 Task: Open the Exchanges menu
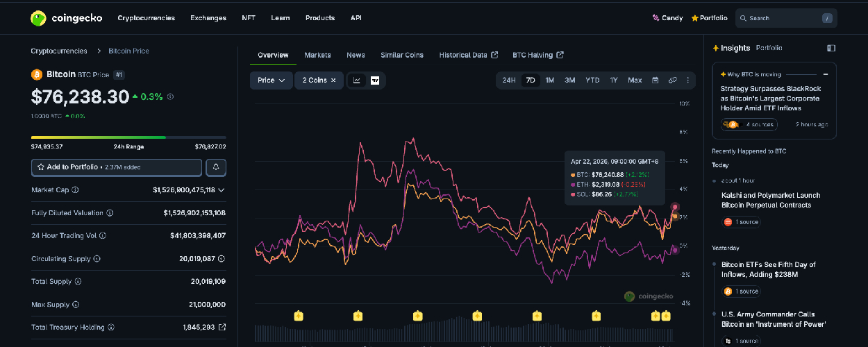[x=208, y=18]
